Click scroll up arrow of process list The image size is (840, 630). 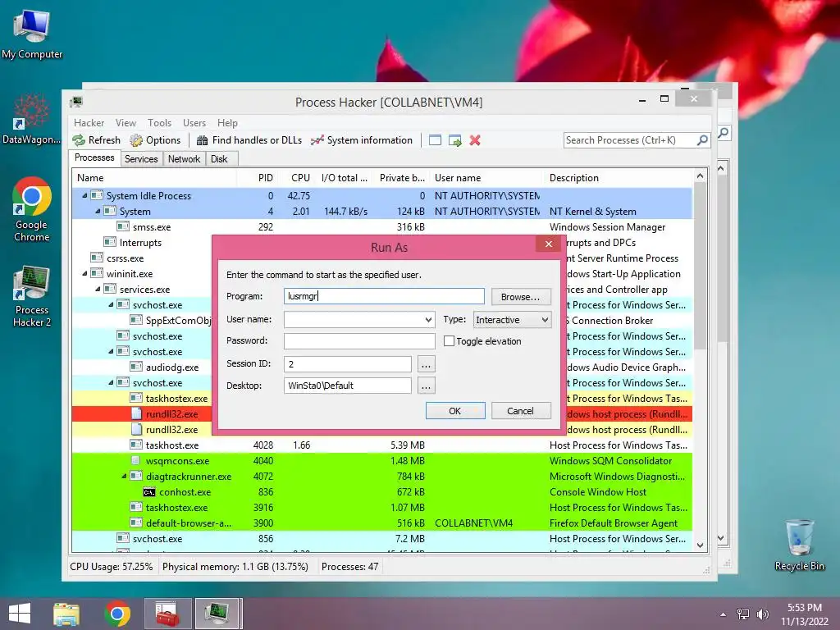pos(701,176)
